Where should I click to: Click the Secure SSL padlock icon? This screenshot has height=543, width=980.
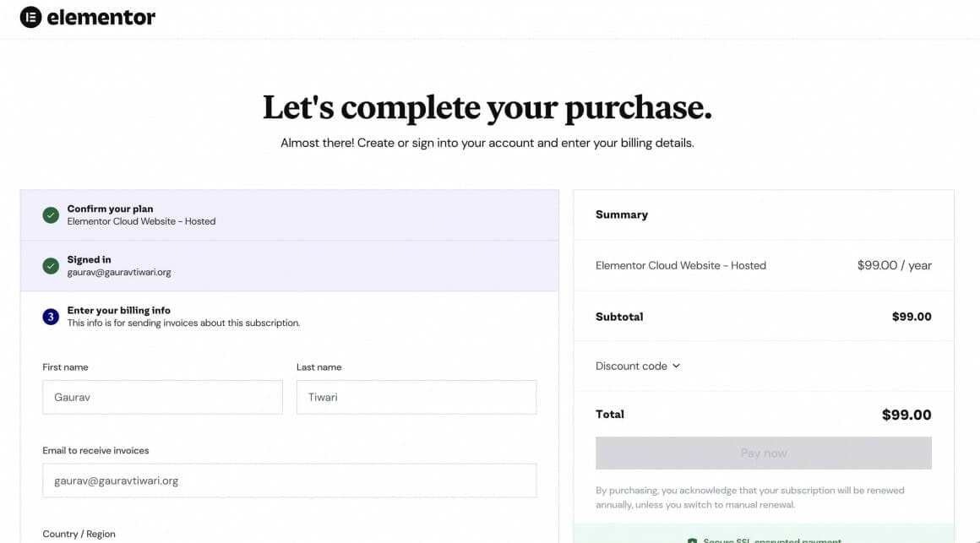[692, 540]
